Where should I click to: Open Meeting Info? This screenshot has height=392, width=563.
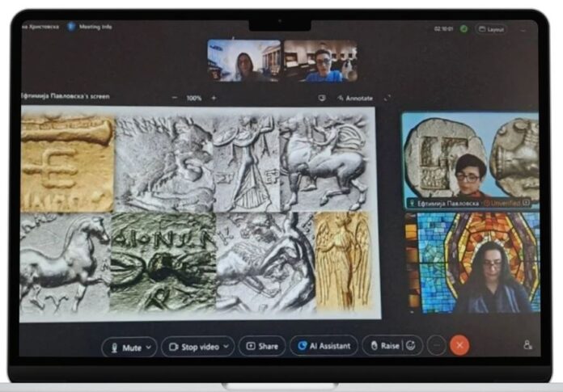point(91,27)
